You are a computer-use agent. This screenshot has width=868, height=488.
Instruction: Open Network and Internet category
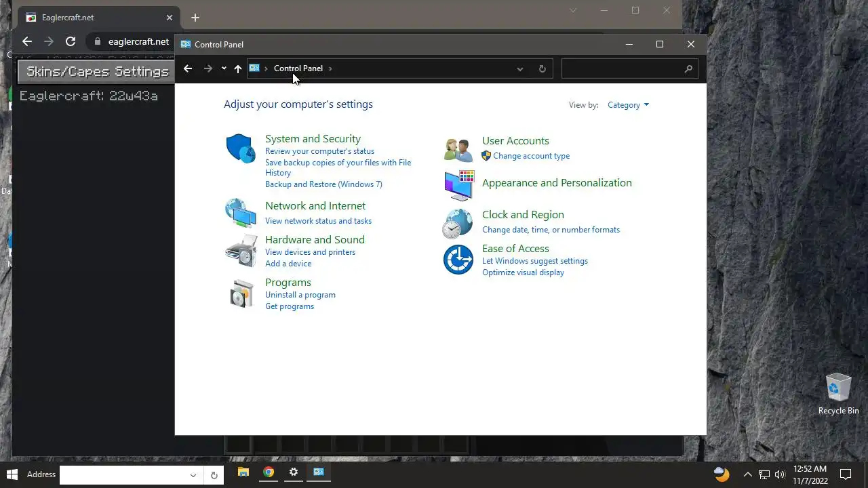(x=315, y=205)
